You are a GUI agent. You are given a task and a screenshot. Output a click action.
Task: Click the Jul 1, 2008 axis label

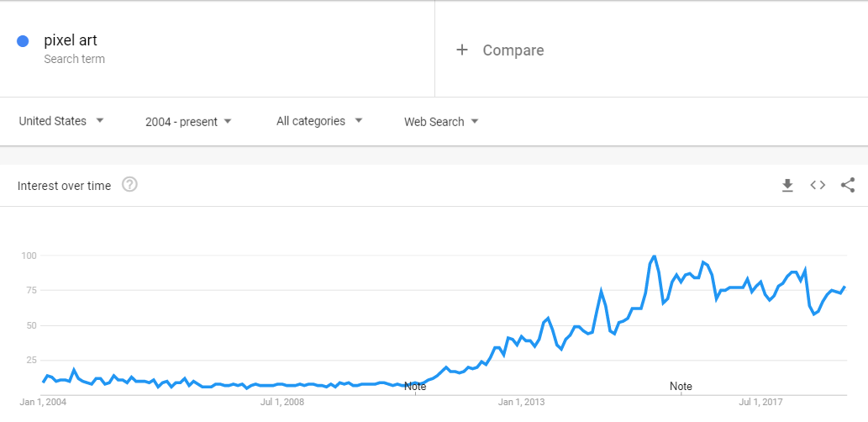(x=282, y=402)
